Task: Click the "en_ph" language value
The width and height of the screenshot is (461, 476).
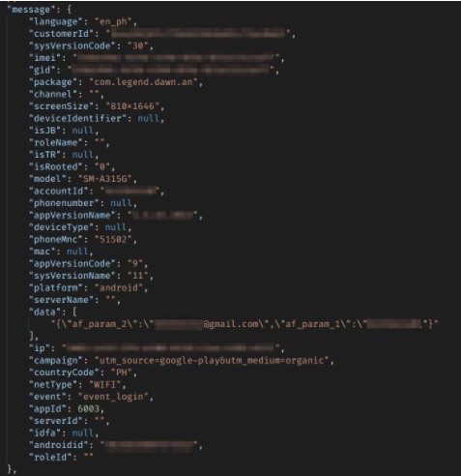Action: point(113,21)
